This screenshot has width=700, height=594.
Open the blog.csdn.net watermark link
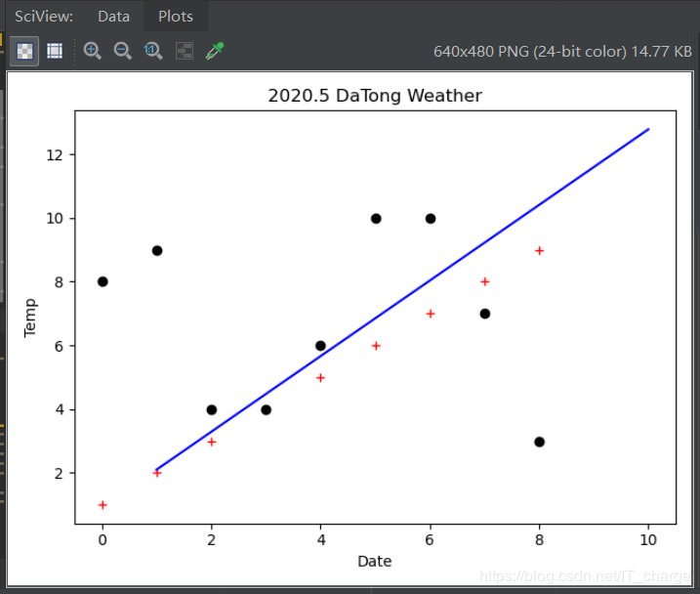click(585, 576)
